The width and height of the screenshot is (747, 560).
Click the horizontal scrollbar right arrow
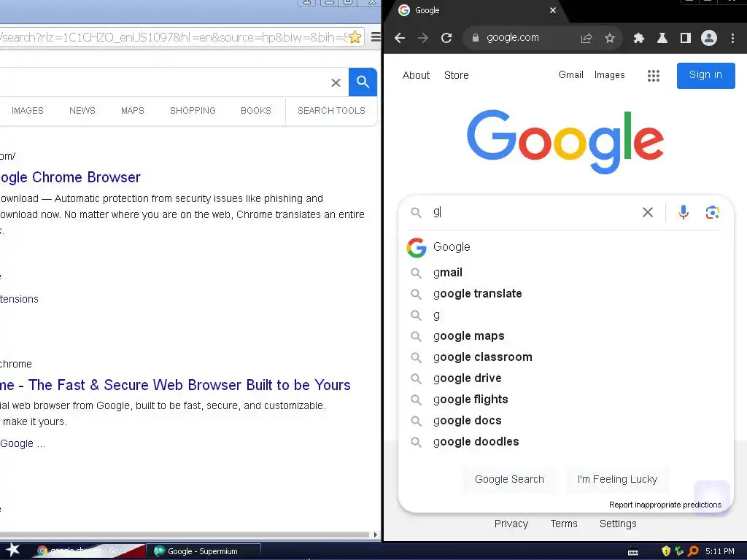[376, 534]
